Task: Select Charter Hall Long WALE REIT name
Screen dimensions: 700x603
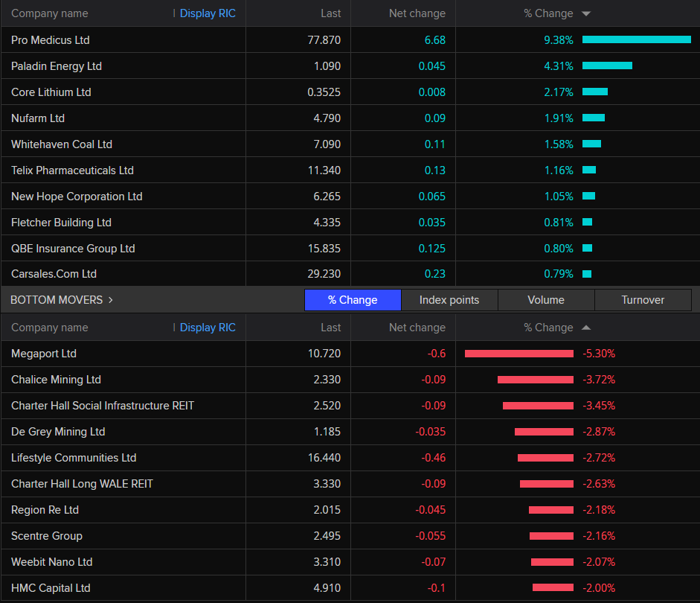Action: [82, 484]
